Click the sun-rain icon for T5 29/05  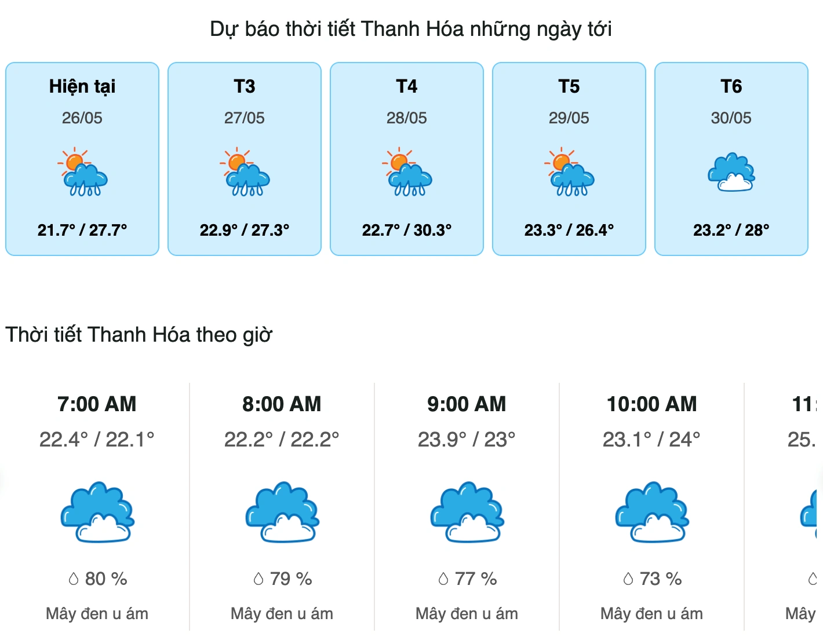point(569,173)
